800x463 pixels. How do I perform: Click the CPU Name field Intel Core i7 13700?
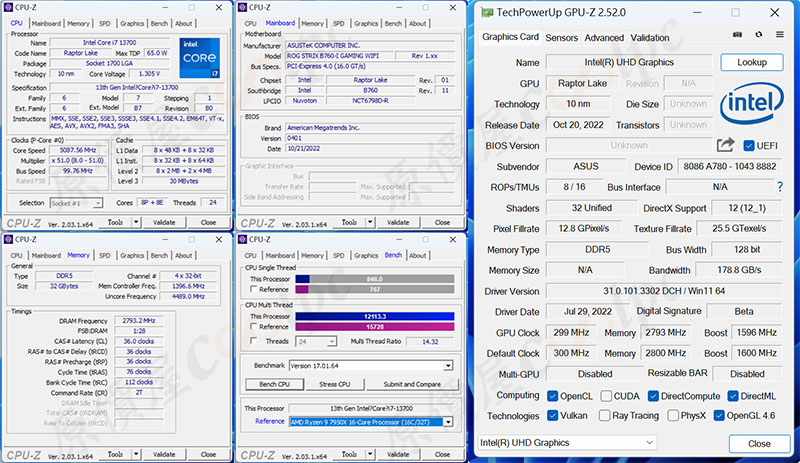110,43
